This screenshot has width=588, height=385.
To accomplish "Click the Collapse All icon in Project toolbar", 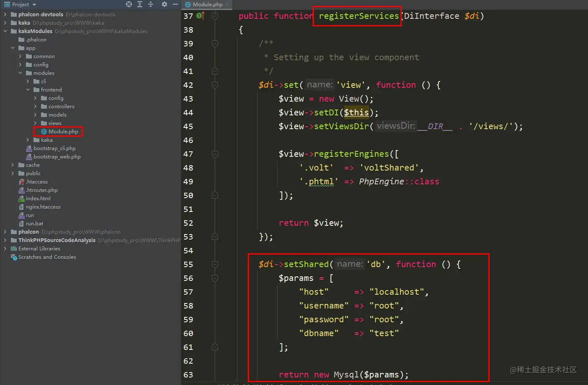I will pos(151,4).
